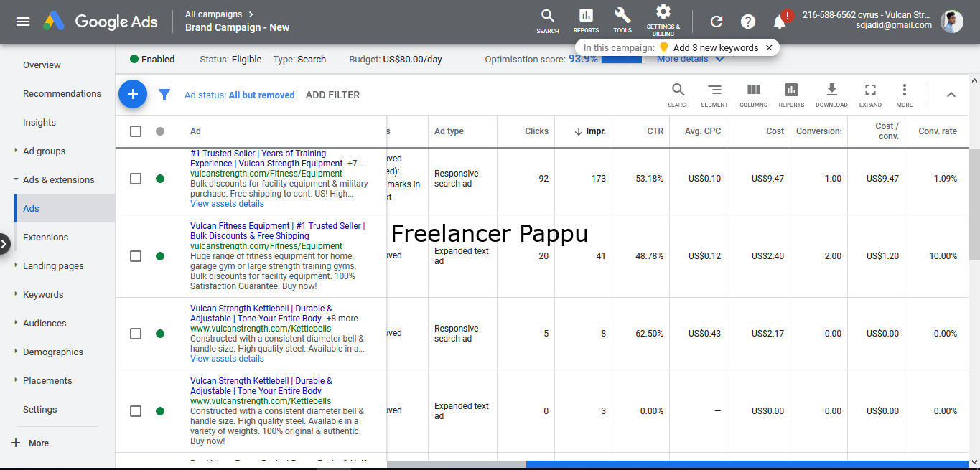Viewport: 980px width, 470px height.
Task: Expand Ad groups in sidebar
Action: 16,151
